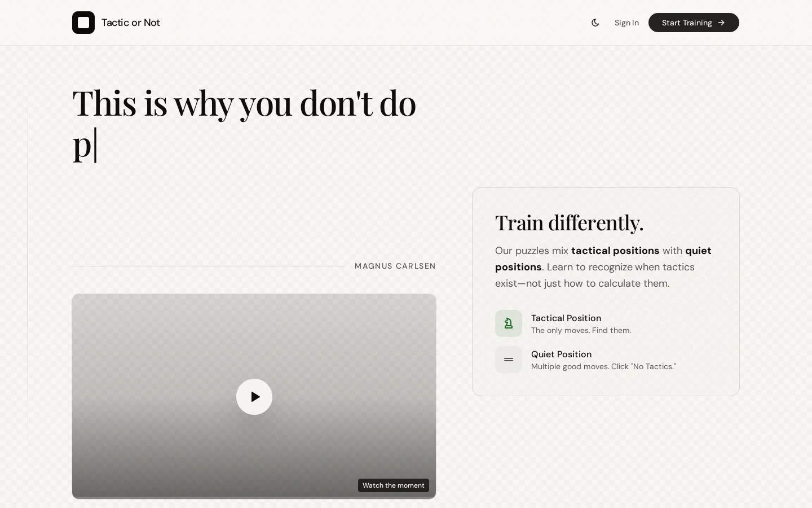Screen dimensions: 812x508
Task: Select the Magnus Carlsen attribution text
Action: (395, 266)
